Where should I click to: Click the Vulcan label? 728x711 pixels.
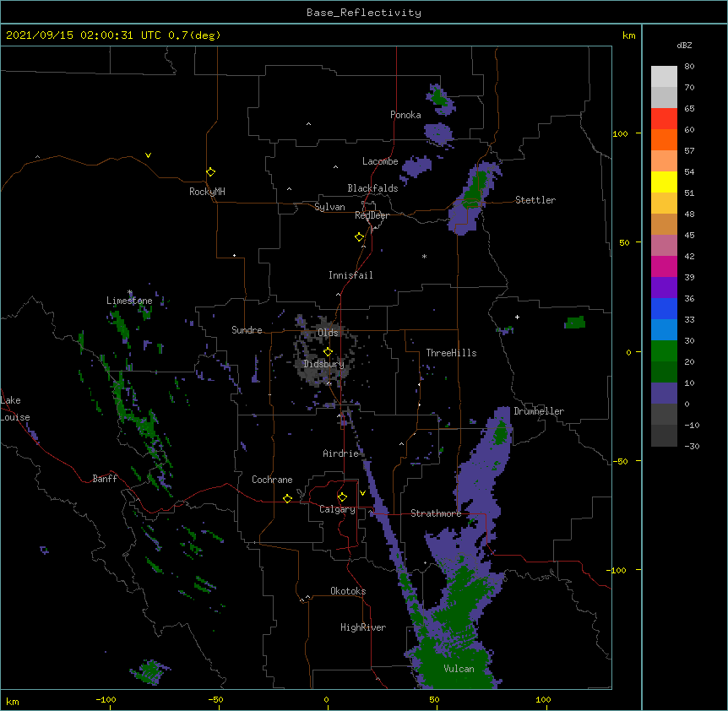click(x=459, y=669)
